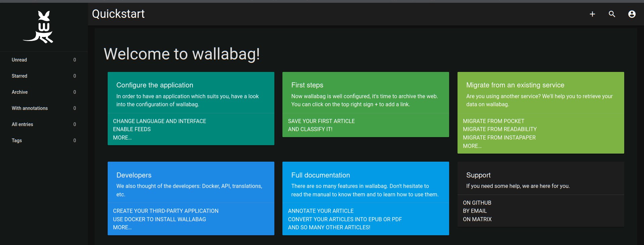The width and height of the screenshot is (644, 245).
Task: Open Annotate your article documentation
Action: pyautogui.click(x=321, y=211)
